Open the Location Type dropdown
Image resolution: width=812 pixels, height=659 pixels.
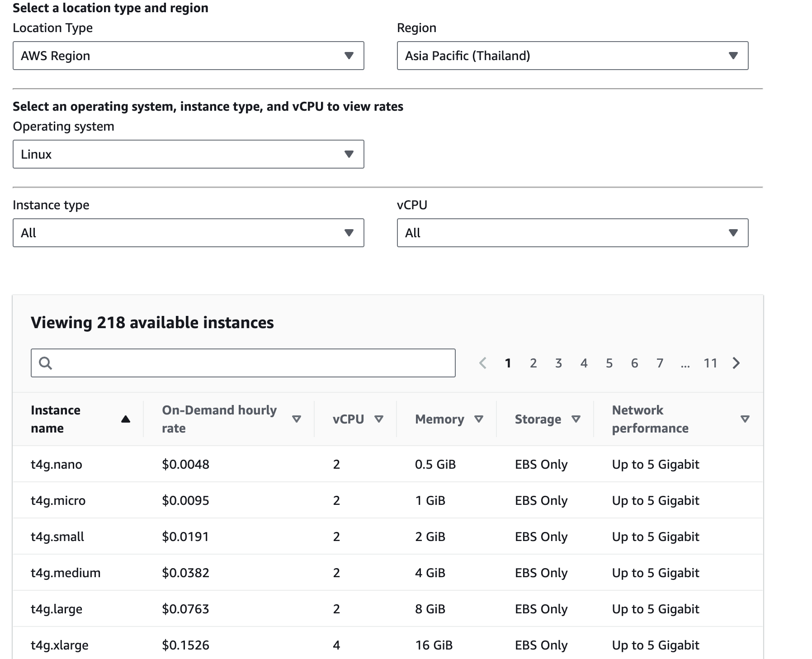point(188,56)
